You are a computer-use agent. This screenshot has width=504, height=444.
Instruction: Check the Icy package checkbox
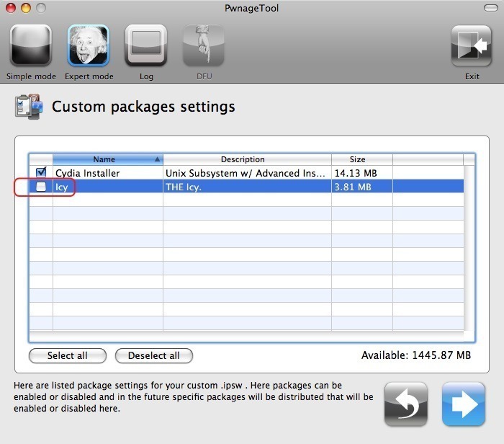pyautogui.click(x=41, y=187)
